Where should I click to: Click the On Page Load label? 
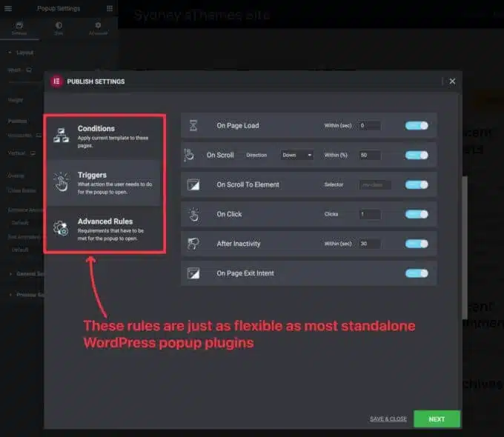(x=238, y=125)
